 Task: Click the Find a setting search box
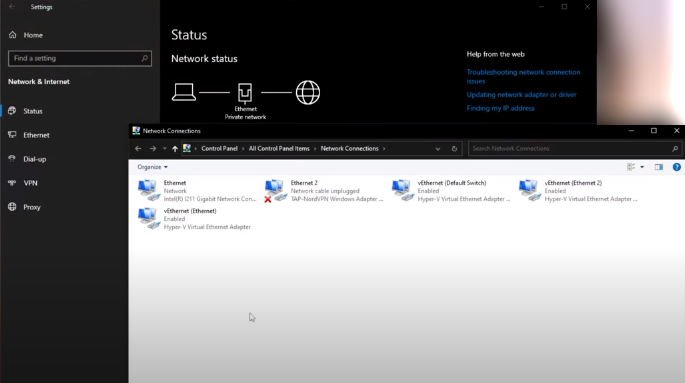[x=80, y=58]
